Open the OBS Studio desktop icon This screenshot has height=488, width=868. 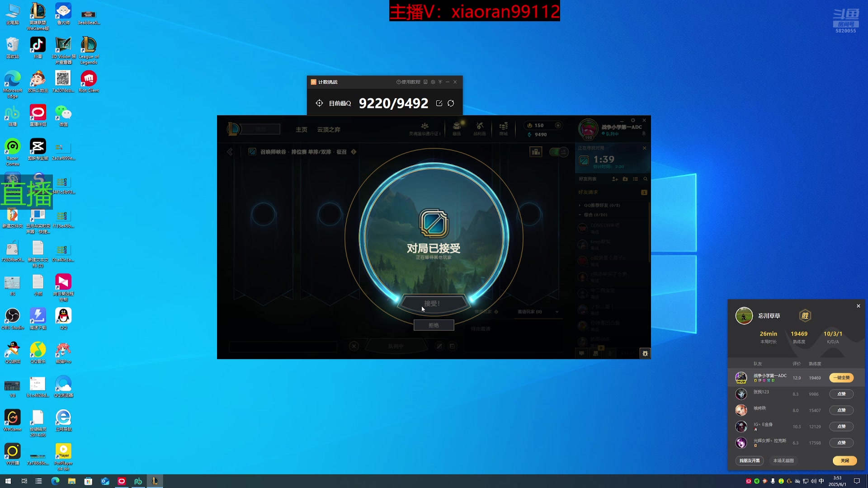pyautogui.click(x=13, y=319)
